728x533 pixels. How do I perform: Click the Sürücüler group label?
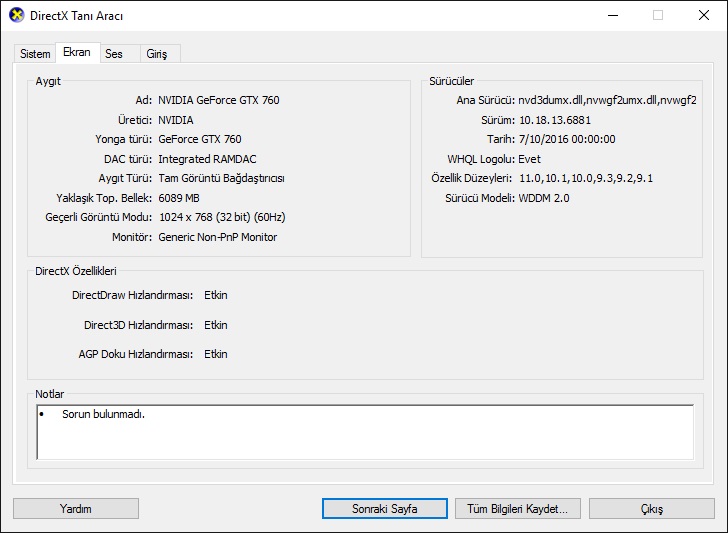[451, 81]
